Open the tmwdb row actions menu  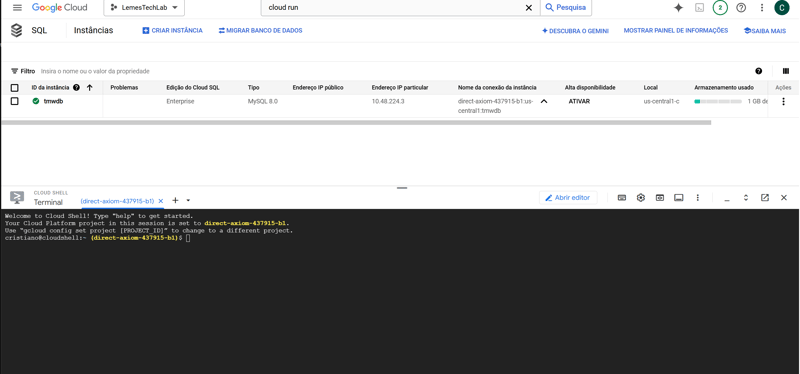click(784, 102)
